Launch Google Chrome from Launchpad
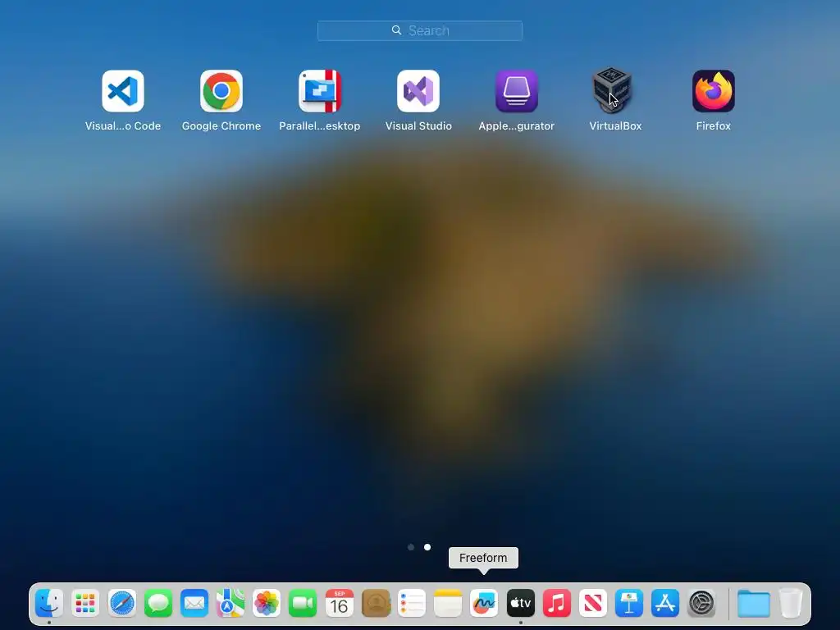This screenshot has height=630, width=840. tap(221, 91)
